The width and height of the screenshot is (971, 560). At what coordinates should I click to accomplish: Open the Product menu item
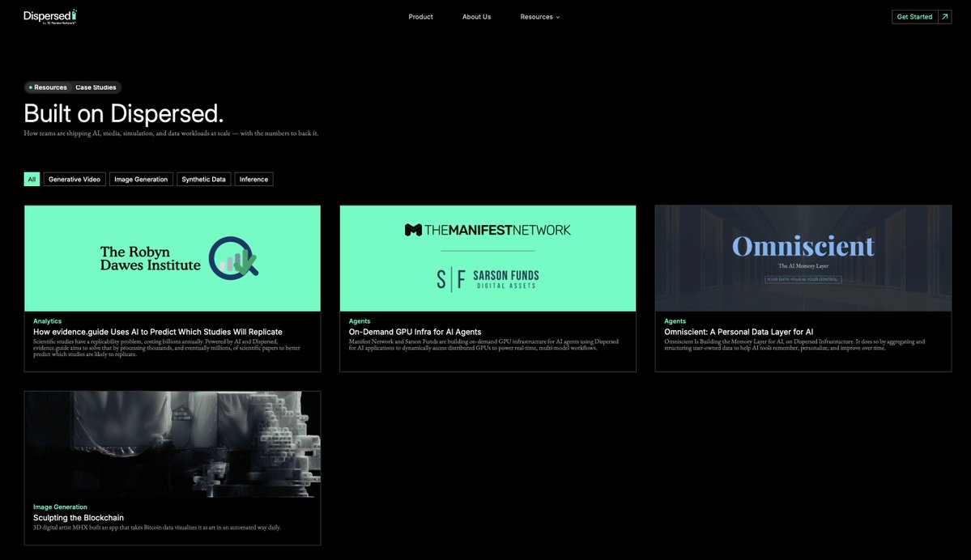[420, 17]
